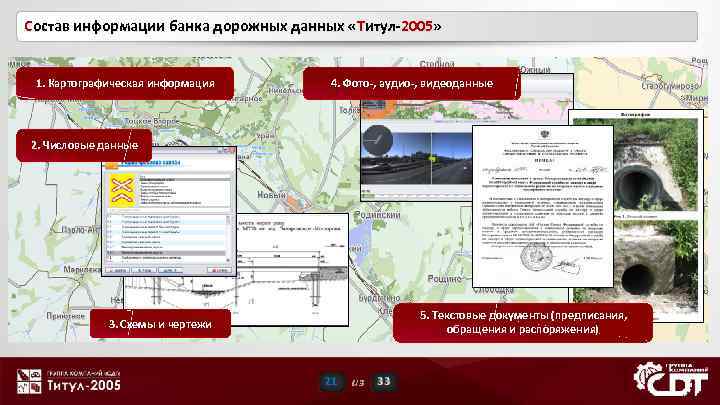Screen dimensions: 720x405
Task: Click the 'Тоцкое Второе' map label
Action: coord(151,122)
